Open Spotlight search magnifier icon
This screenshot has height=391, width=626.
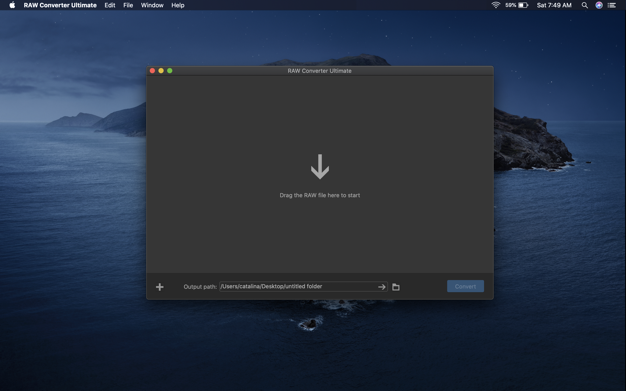point(584,5)
